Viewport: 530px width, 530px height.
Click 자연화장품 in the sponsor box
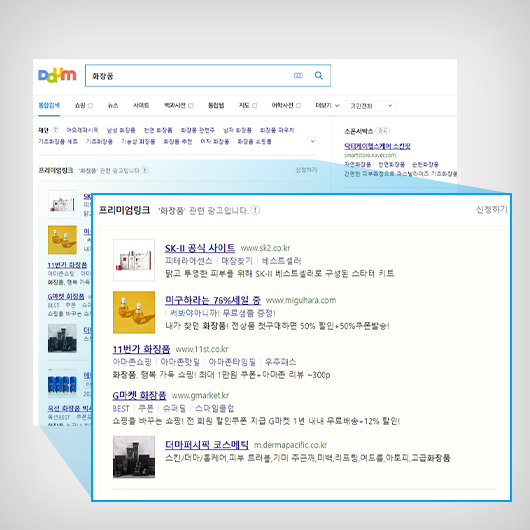point(357,164)
